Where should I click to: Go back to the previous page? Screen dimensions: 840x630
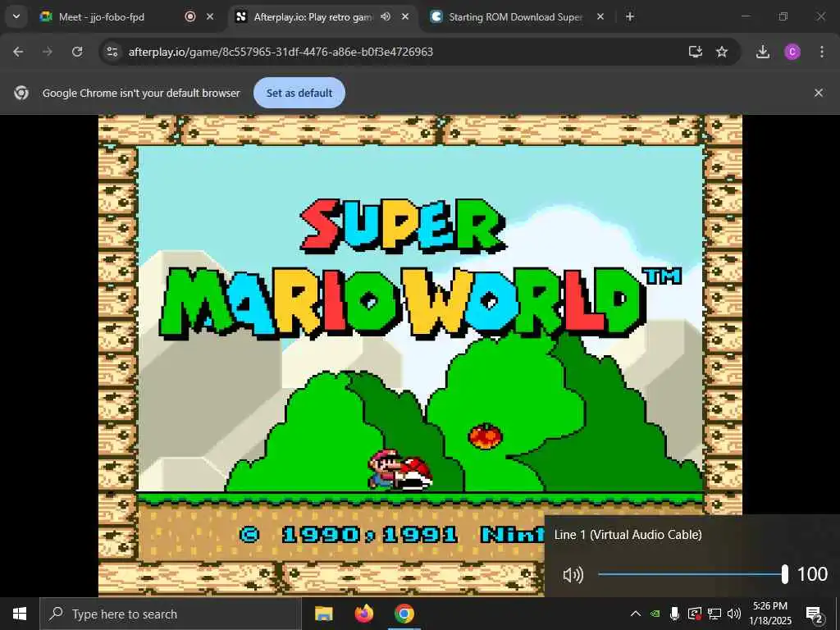click(18, 52)
